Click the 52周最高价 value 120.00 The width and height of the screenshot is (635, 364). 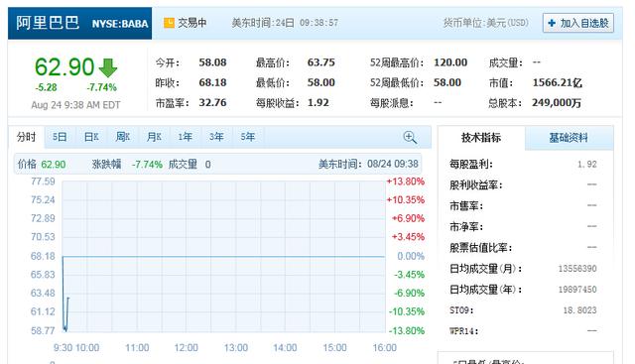point(450,62)
